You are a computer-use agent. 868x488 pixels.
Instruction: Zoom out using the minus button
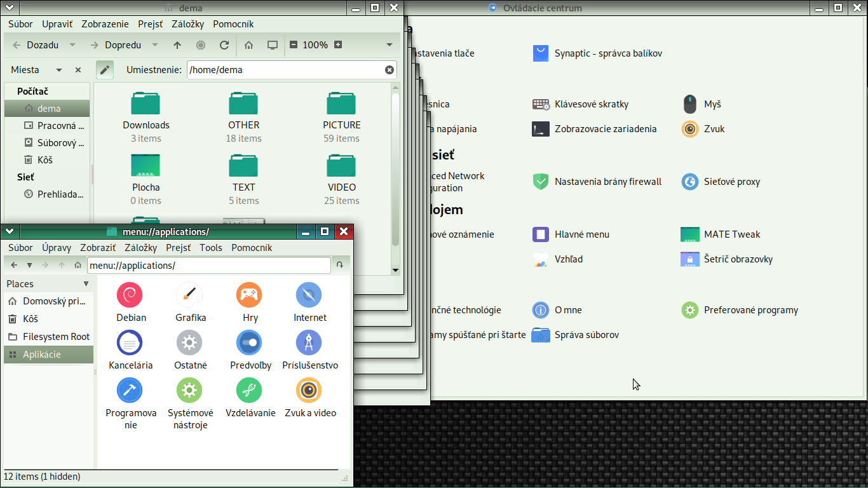tap(294, 45)
